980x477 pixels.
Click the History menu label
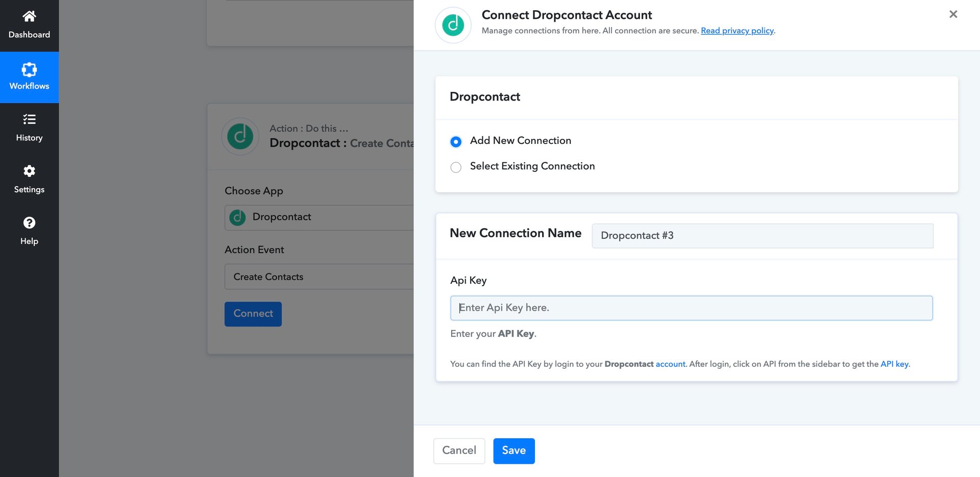pyautogui.click(x=29, y=138)
